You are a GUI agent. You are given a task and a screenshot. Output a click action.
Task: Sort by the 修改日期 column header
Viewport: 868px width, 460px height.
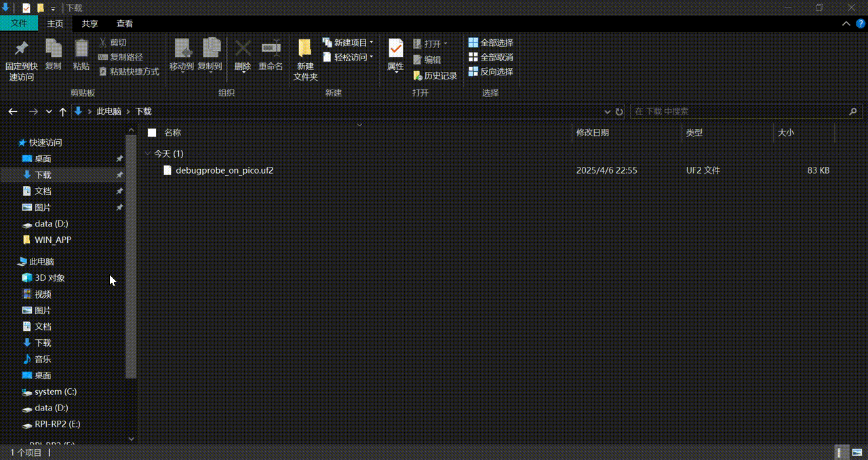(x=592, y=133)
